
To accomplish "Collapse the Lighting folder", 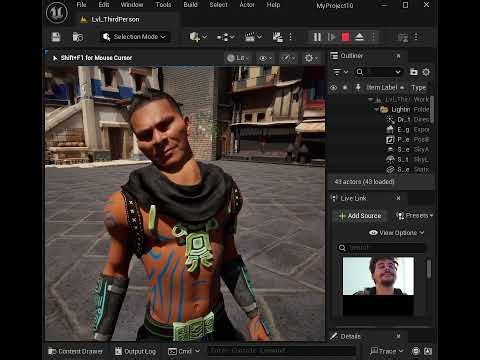I will [377, 109].
